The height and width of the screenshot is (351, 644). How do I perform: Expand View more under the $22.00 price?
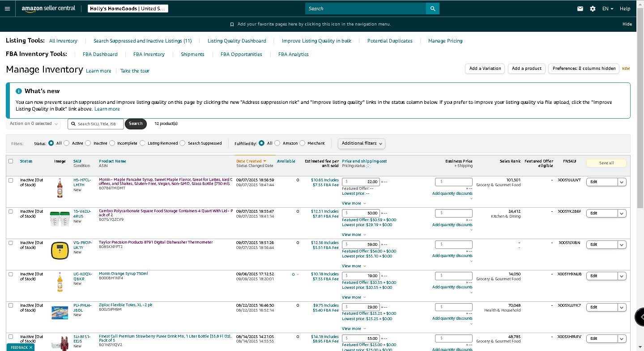(x=354, y=203)
